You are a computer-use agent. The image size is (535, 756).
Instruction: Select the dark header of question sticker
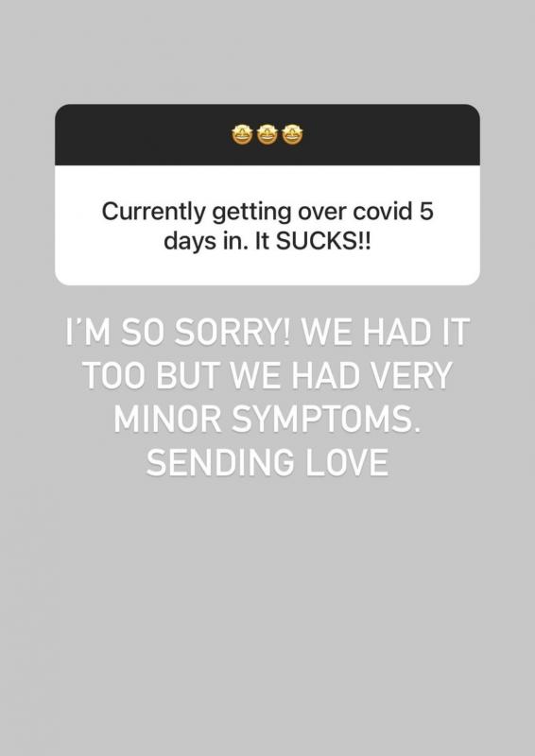pyautogui.click(x=267, y=134)
